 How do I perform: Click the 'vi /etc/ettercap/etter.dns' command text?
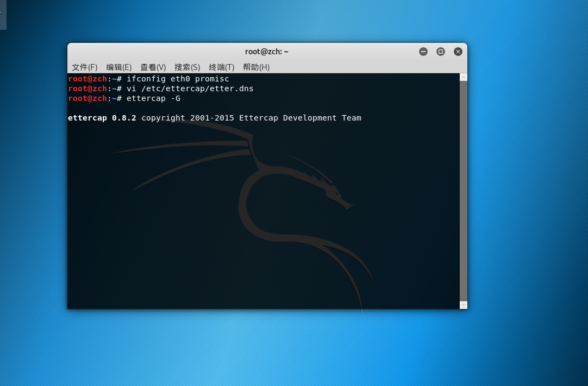click(190, 88)
